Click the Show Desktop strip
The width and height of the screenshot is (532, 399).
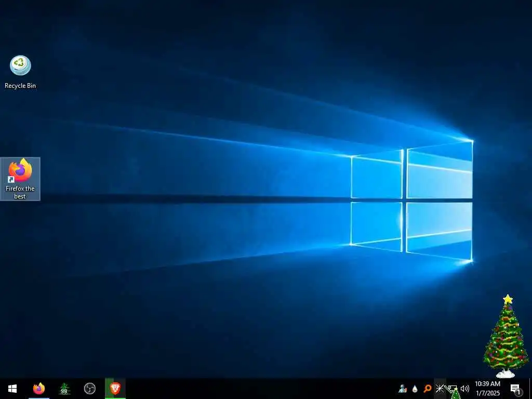click(x=530, y=389)
